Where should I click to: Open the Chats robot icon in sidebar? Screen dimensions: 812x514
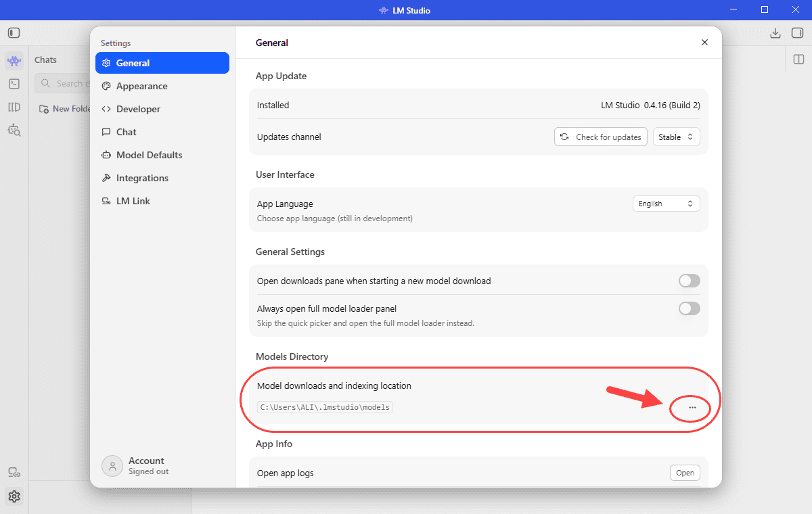click(14, 61)
